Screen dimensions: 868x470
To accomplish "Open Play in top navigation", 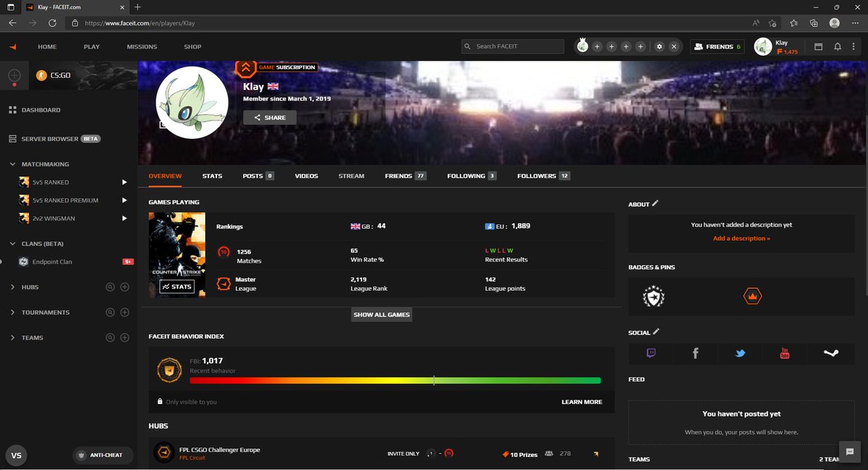I will (x=92, y=46).
